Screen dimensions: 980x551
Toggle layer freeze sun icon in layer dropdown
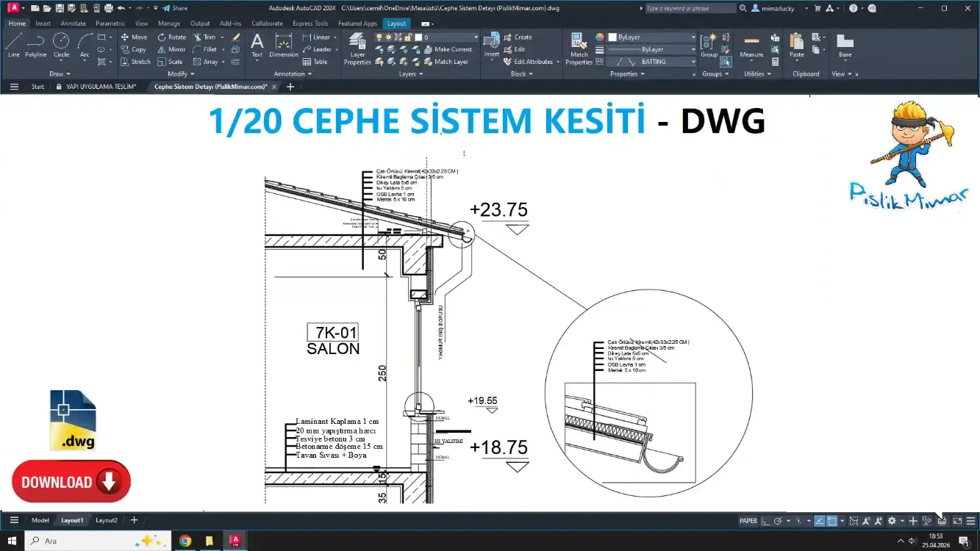[x=388, y=37]
